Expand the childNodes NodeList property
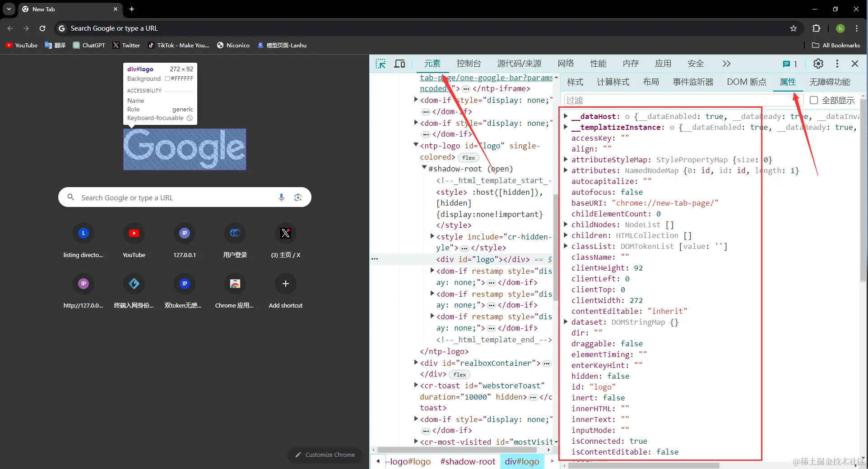The width and height of the screenshot is (868, 469). tap(566, 225)
